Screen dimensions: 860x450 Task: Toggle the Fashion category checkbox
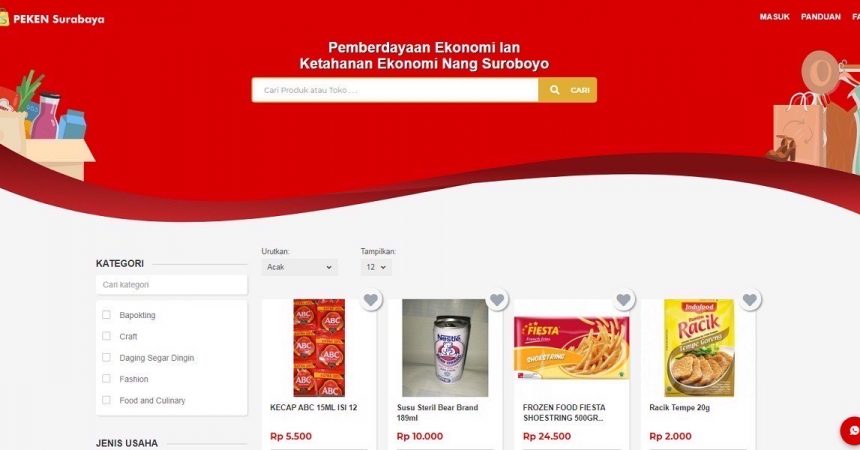point(106,379)
